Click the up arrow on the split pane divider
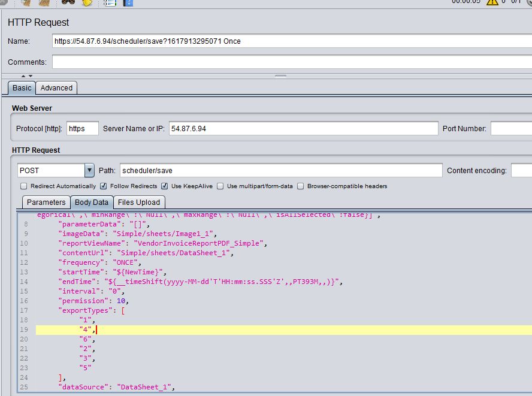Viewport: 532px width, 396px height. pos(23,76)
